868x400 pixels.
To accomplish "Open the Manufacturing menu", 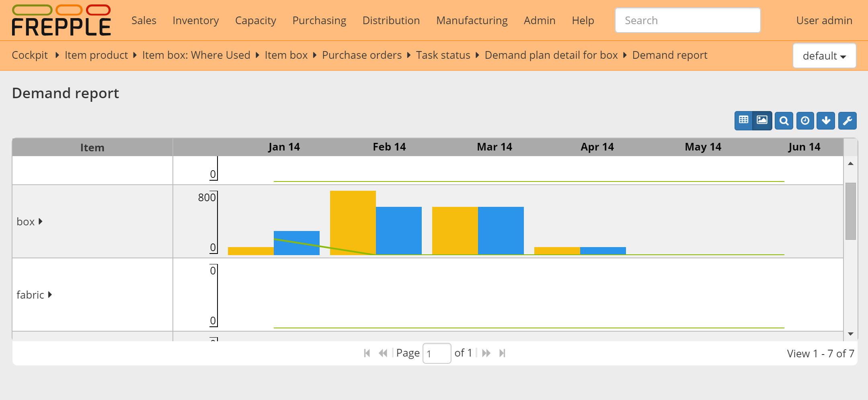I will click(472, 20).
